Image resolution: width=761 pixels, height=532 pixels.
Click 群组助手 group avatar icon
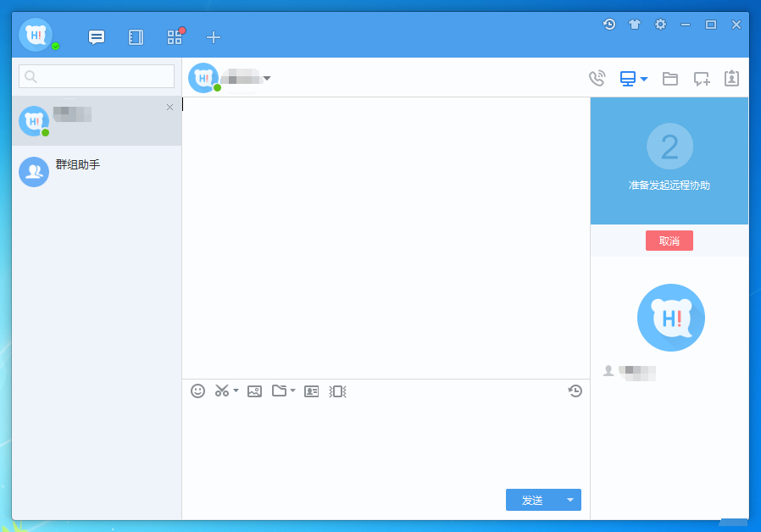click(x=34, y=172)
